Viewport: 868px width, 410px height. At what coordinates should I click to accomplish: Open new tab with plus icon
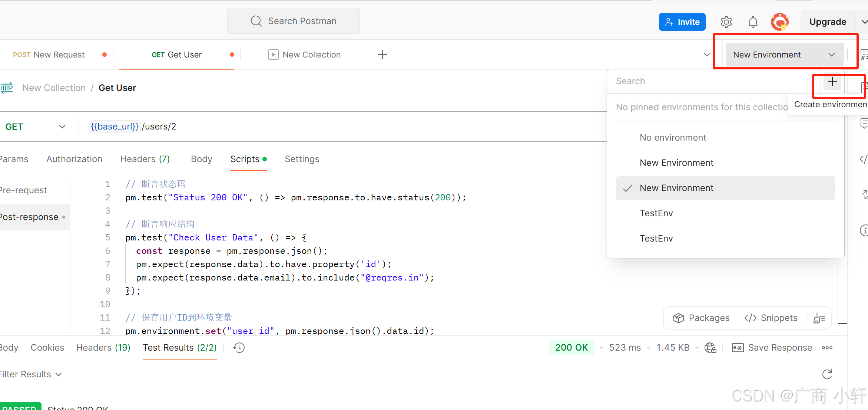(x=382, y=55)
